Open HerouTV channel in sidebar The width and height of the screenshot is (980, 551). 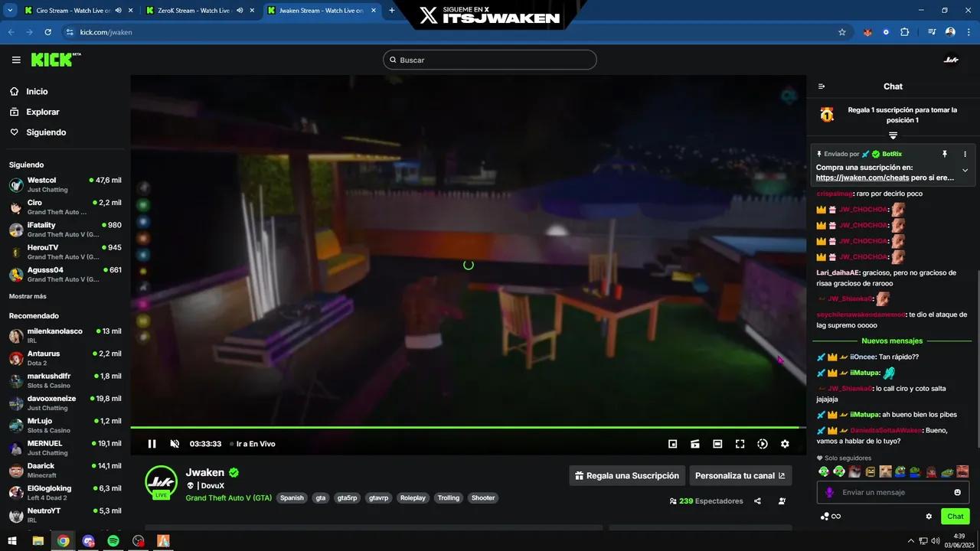click(65, 252)
